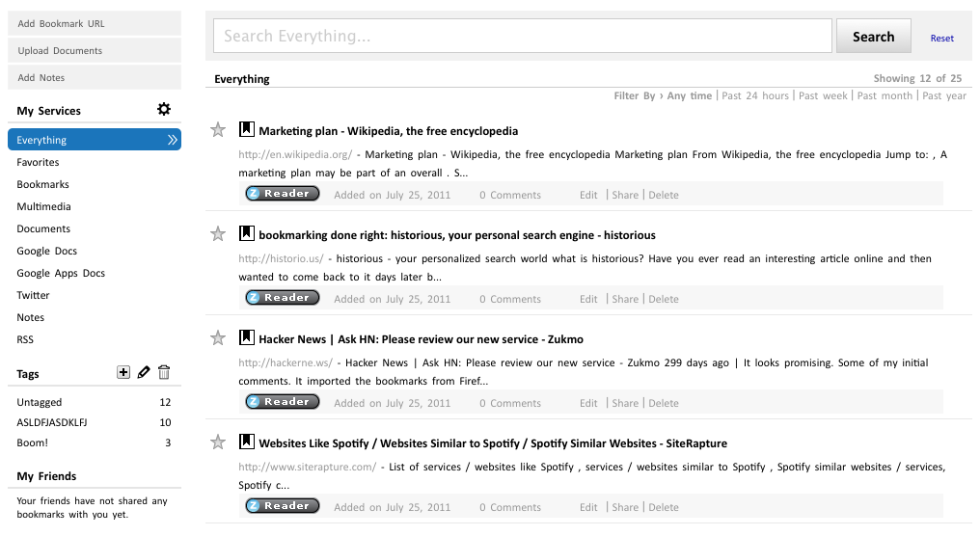This screenshot has height=536, width=980.
Task: Click the Reset link
Action: click(941, 39)
